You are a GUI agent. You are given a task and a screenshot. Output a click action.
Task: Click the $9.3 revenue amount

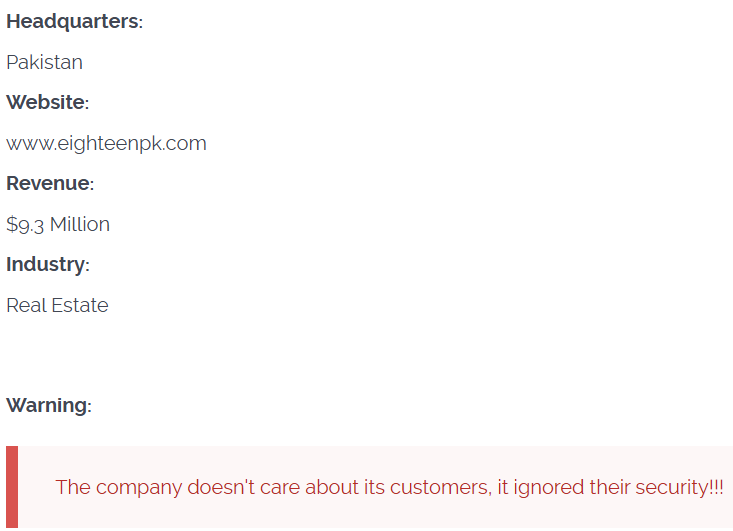point(26,225)
